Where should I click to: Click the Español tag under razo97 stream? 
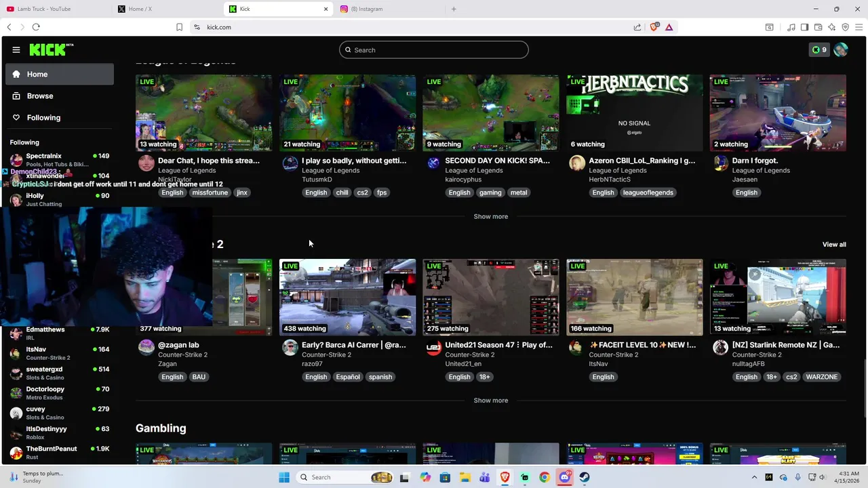pyautogui.click(x=348, y=377)
